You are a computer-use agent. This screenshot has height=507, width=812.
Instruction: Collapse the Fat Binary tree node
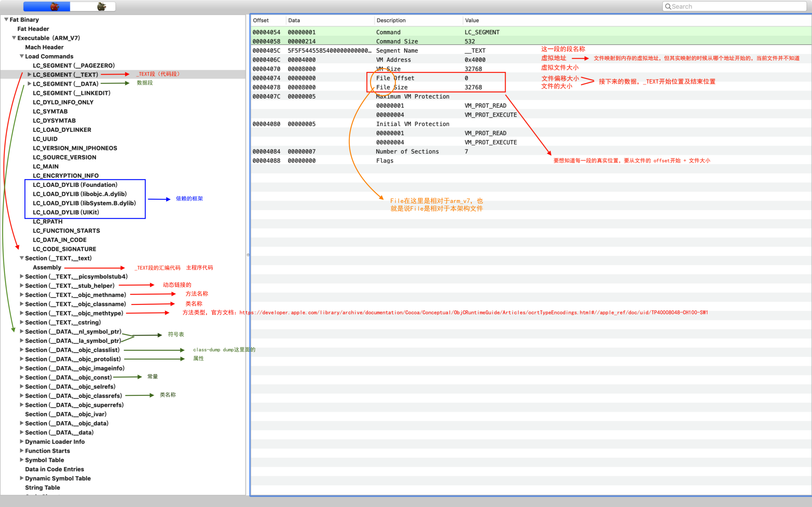6,19
